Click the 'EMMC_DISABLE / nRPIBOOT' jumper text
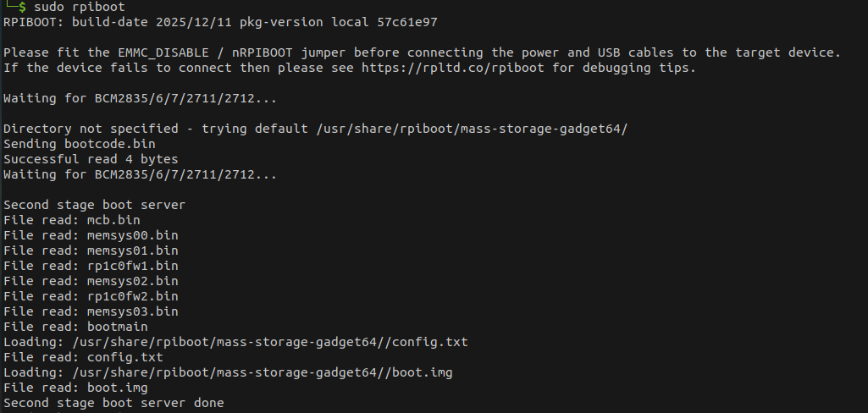 point(207,52)
